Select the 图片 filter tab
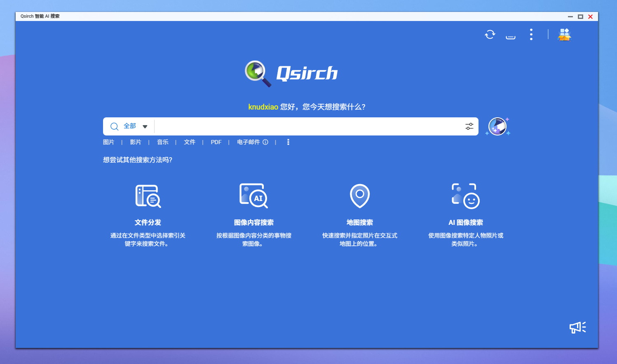The height and width of the screenshot is (364, 617). click(108, 142)
